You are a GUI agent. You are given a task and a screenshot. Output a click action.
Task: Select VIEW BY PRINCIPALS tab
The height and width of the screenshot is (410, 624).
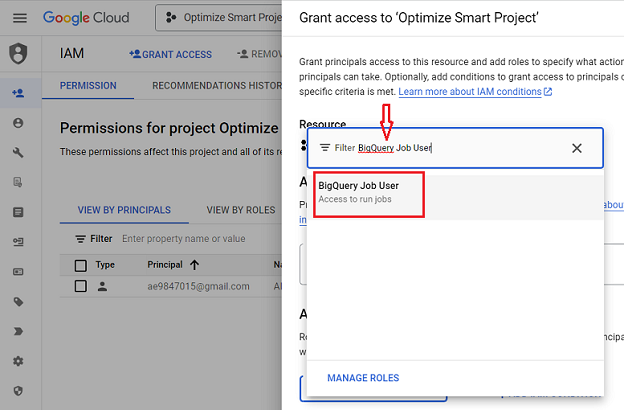point(124,210)
